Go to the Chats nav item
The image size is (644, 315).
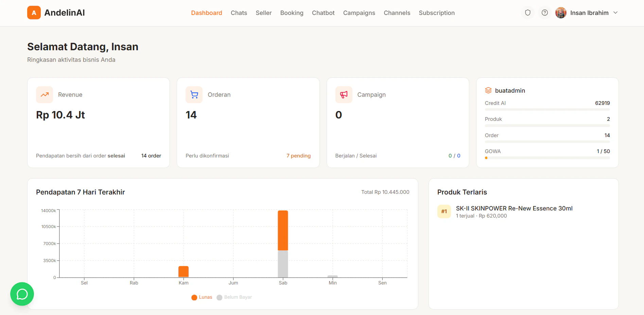[239, 13]
